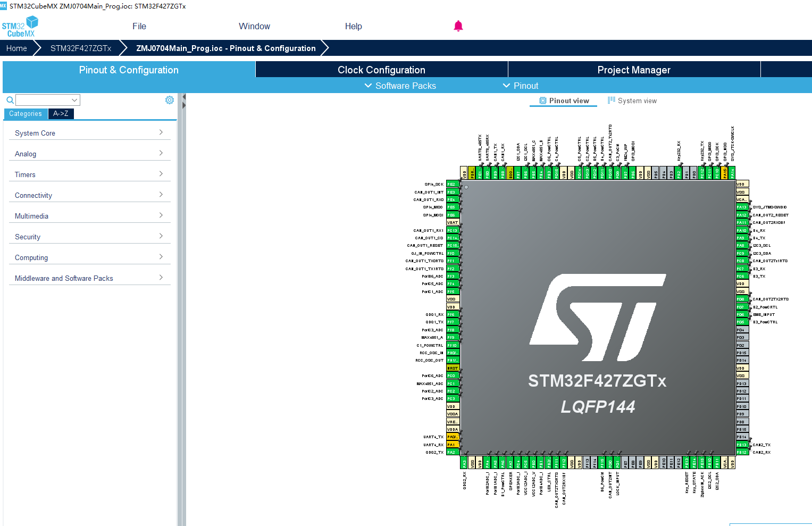Select top pin PC12 labeled Key232_TX
The height and width of the screenshot is (526, 812).
pyautogui.click(x=702, y=173)
